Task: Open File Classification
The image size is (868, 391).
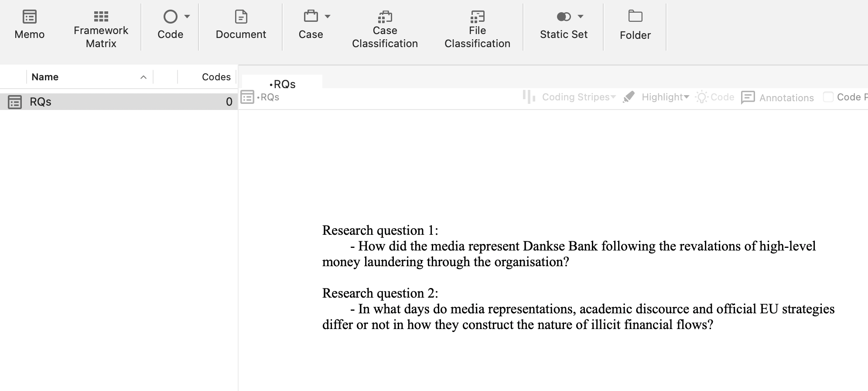Action: pyautogui.click(x=477, y=17)
